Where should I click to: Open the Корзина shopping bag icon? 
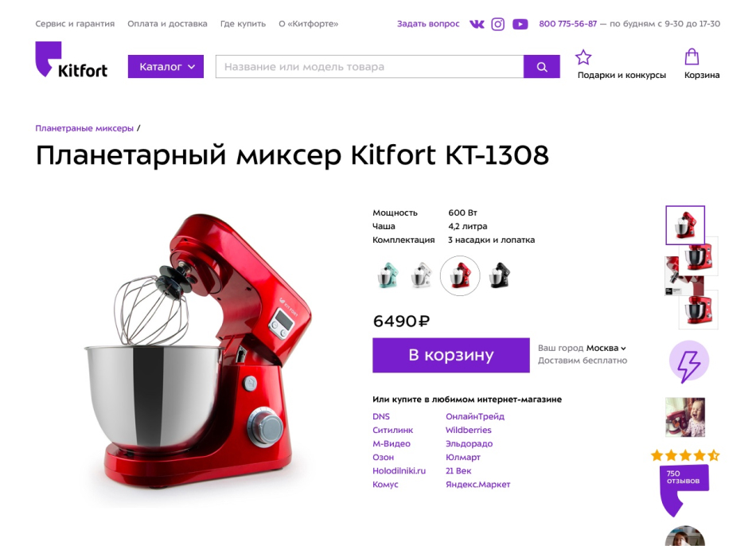tap(692, 57)
